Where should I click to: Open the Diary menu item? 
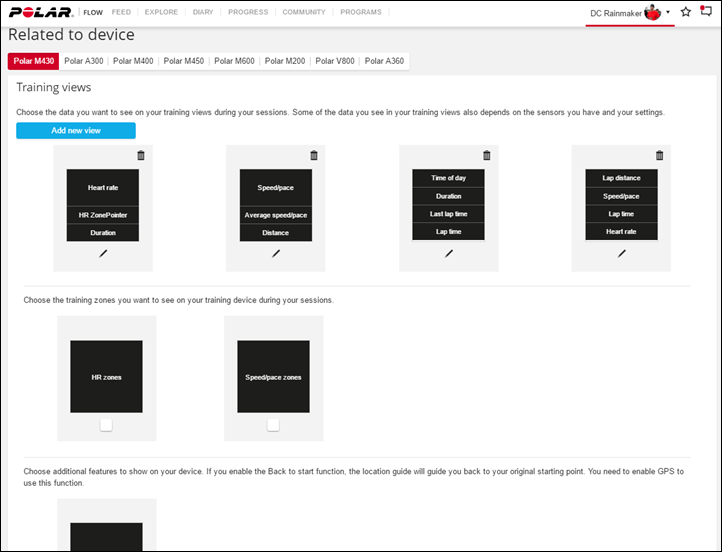(x=203, y=12)
